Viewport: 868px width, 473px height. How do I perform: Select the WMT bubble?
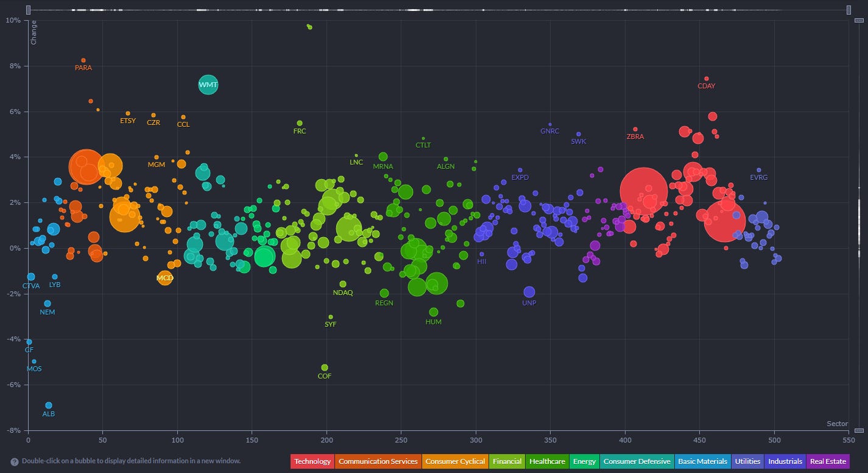pyautogui.click(x=208, y=84)
